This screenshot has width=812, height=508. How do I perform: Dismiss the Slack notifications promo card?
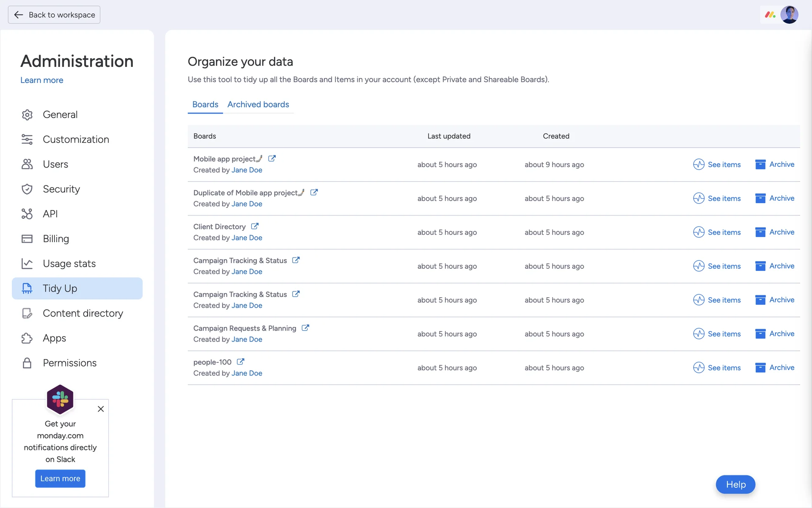point(101,409)
